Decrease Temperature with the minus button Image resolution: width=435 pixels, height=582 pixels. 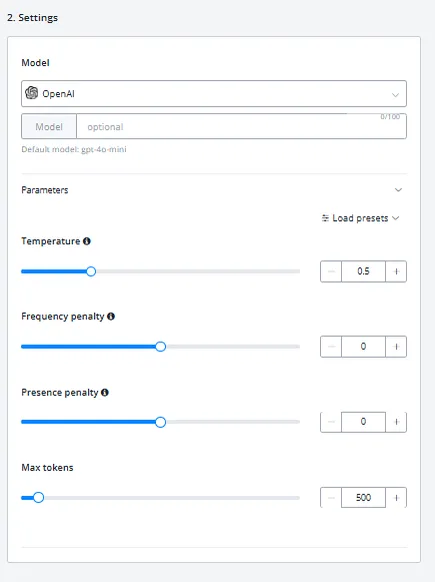[331, 271]
